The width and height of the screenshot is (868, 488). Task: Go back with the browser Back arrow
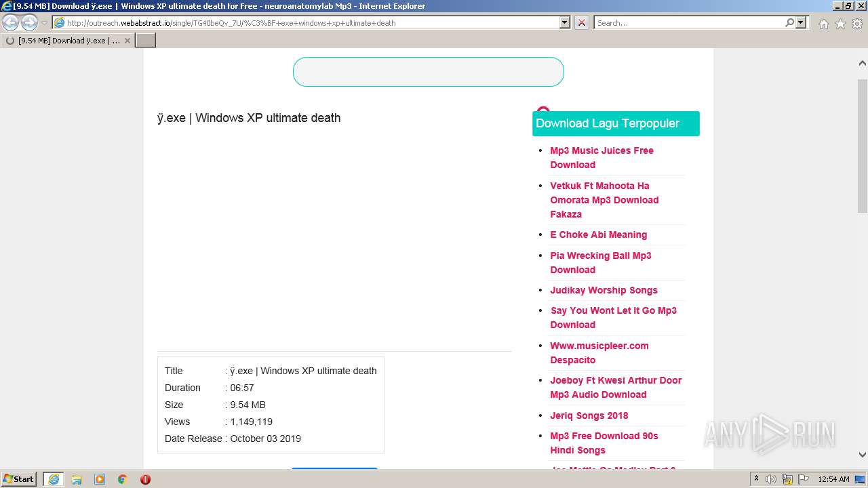[x=11, y=23]
